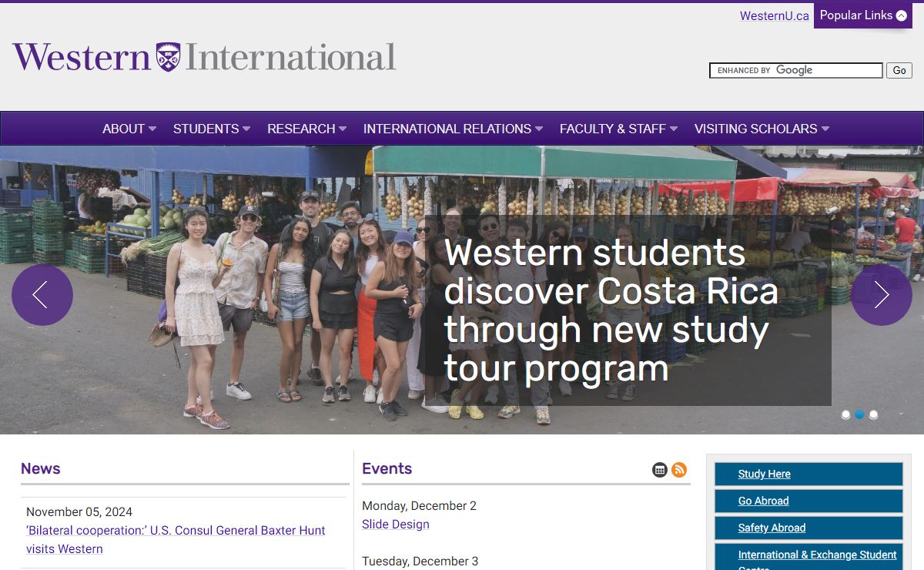This screenshot has height=570, width=924.
Task: Click the Study Here button
Action: coord(808,474)
